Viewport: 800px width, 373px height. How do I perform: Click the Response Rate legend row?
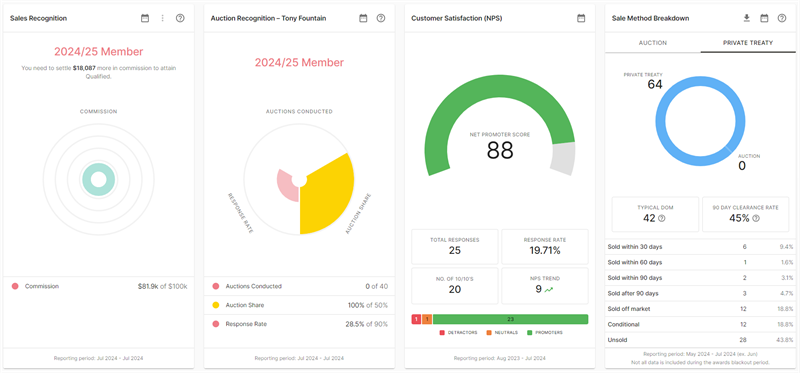tap(299, 324)
